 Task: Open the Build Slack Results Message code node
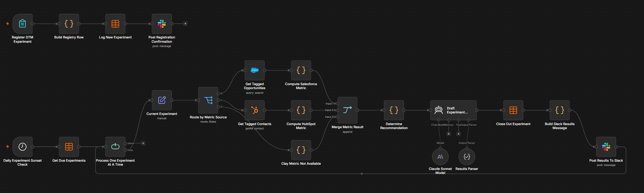560,110
